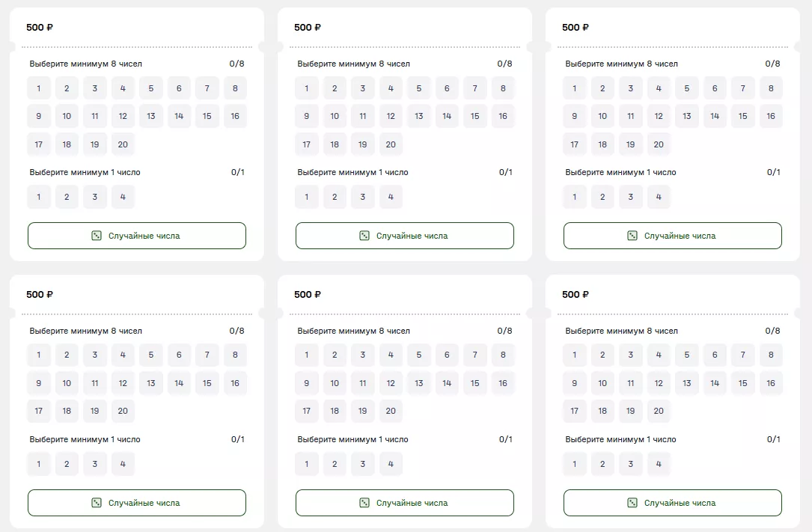Toggle number 11 in the bottom-right ticket
Image resolution: width=812 pixels, height=532 pixels.
[631, 383]
